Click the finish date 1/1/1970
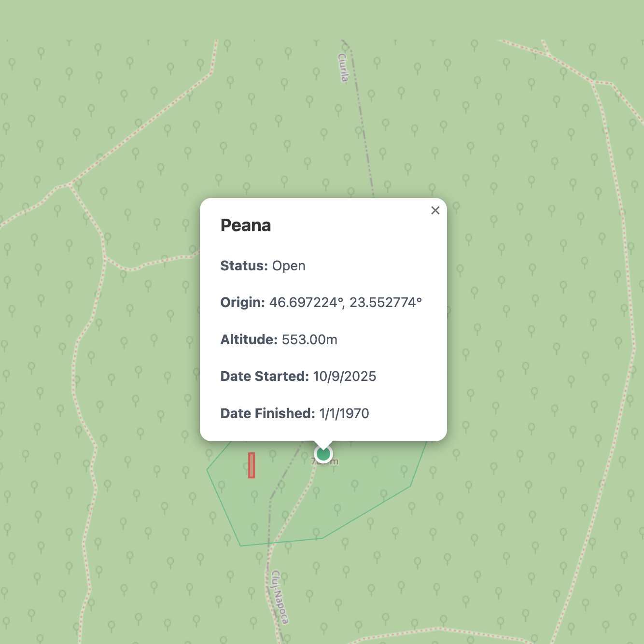 (x=344, y=414)
